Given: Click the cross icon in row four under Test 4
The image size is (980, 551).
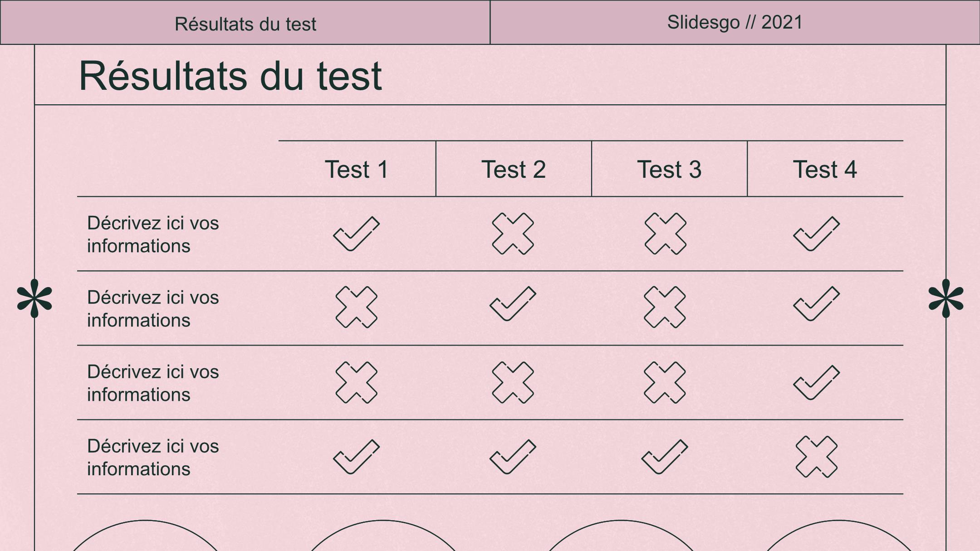Looking at the screenshot, I should [816, 457].
